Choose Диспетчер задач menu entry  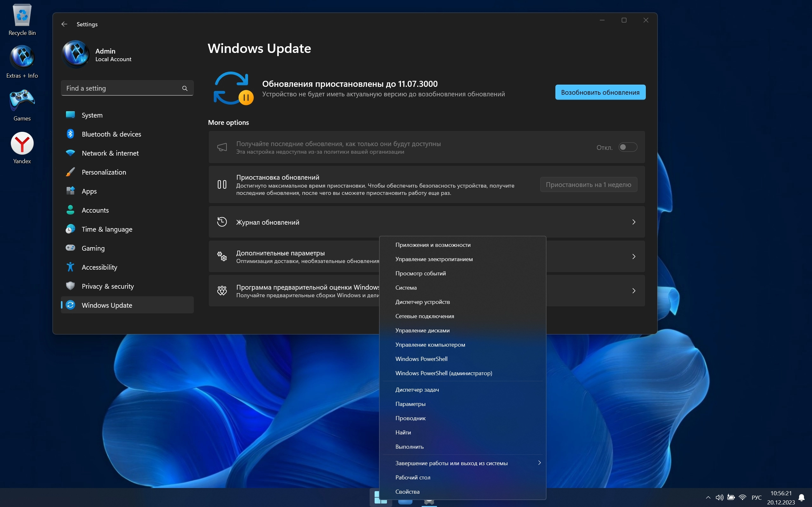(x=417, y=390)
